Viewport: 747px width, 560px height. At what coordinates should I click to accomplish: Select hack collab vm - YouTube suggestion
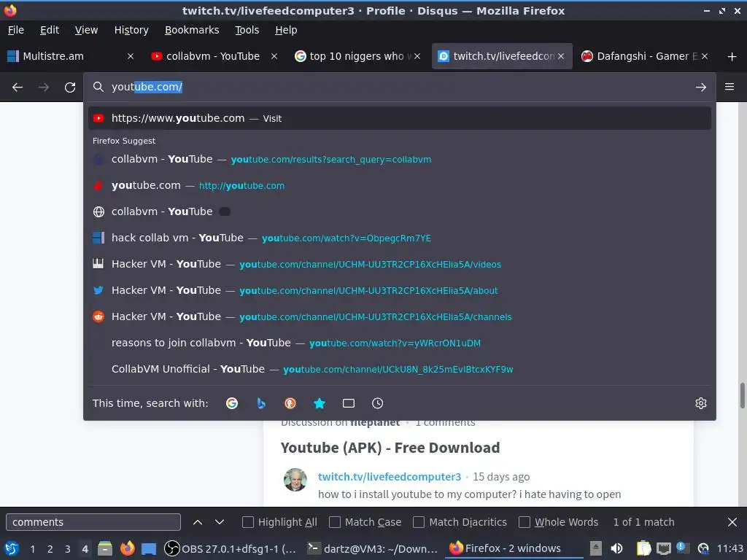point(399,238)
